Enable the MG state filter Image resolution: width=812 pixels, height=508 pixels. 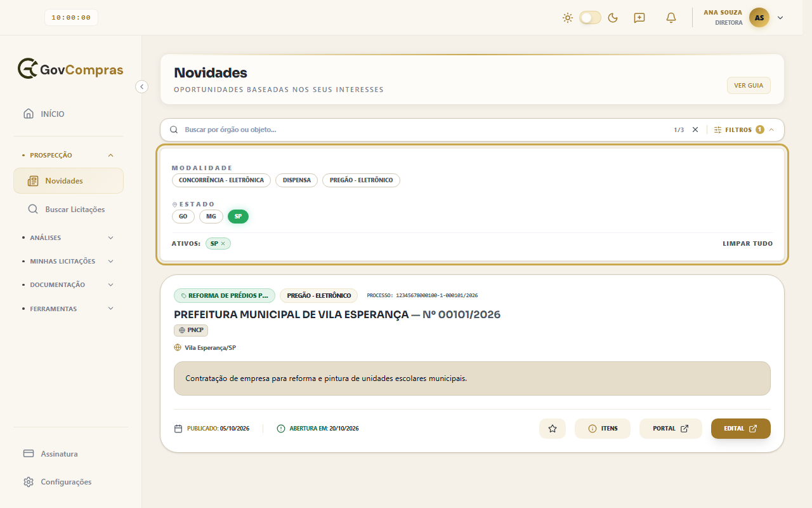211,217
